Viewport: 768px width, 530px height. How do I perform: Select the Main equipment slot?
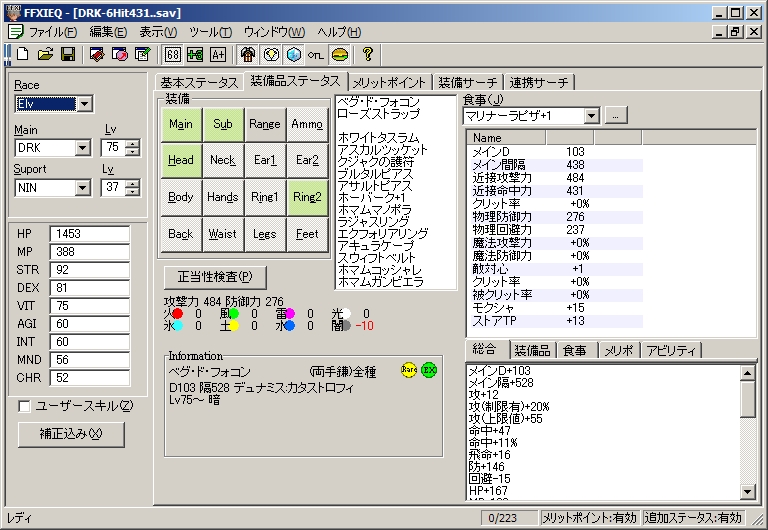(181, 124)
